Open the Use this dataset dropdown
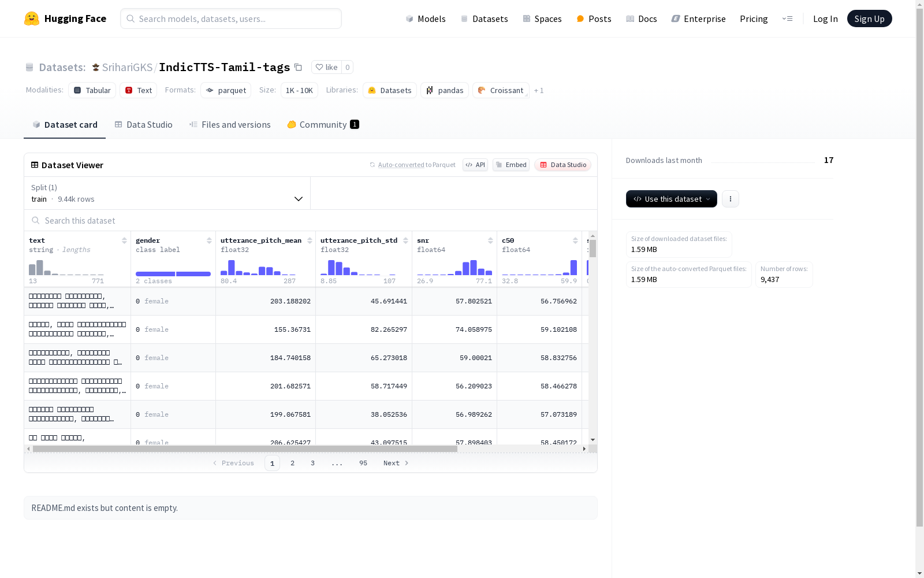 [x=672, y=199]
